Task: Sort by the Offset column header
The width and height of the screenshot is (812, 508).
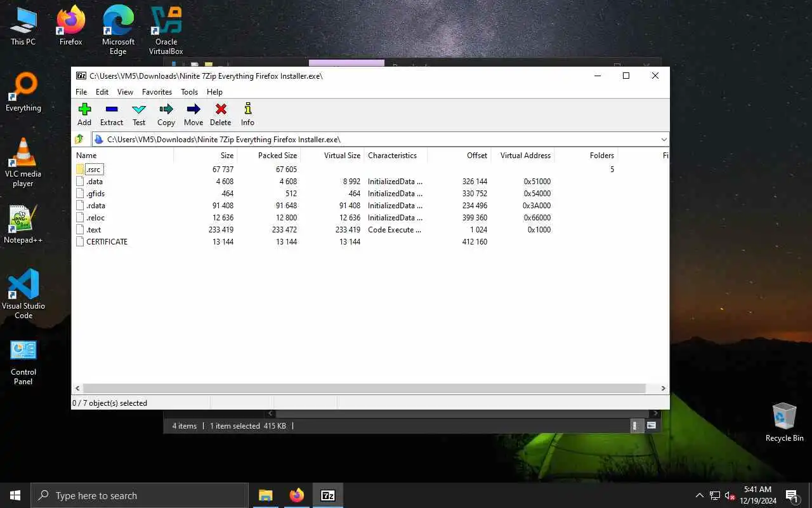Action: pyautogui.click(x=459, y=155)
